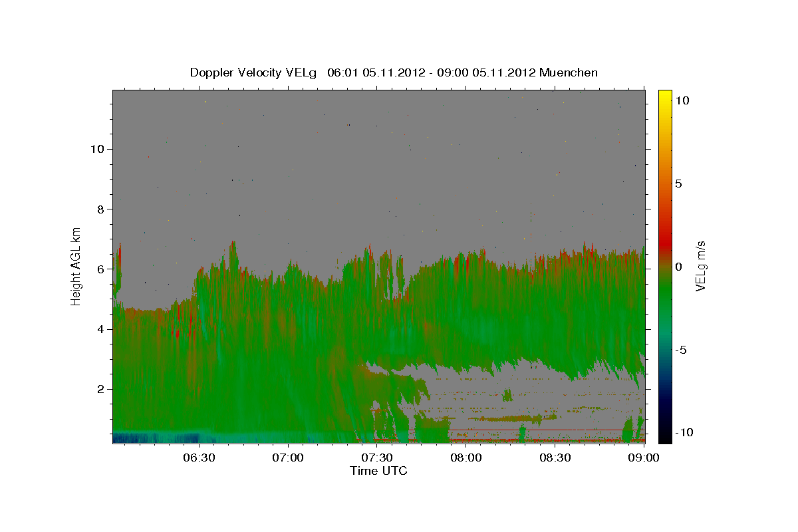This screenshot has width=798, height=532.
Task: Click the 07:00 time tick label
Action: (x=288, y=458)
